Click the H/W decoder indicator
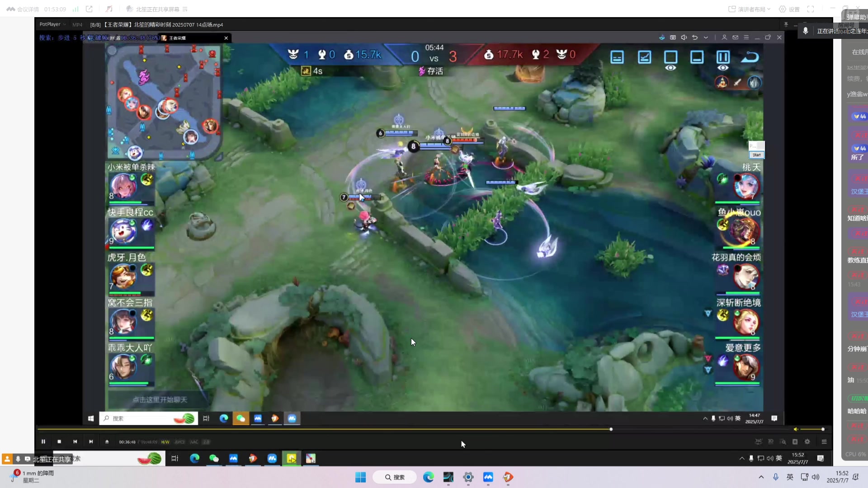868x488 pixels. point(165,442)
